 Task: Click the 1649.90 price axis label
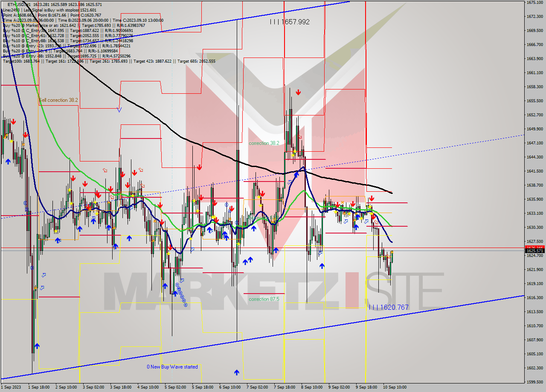click(534, 129)
